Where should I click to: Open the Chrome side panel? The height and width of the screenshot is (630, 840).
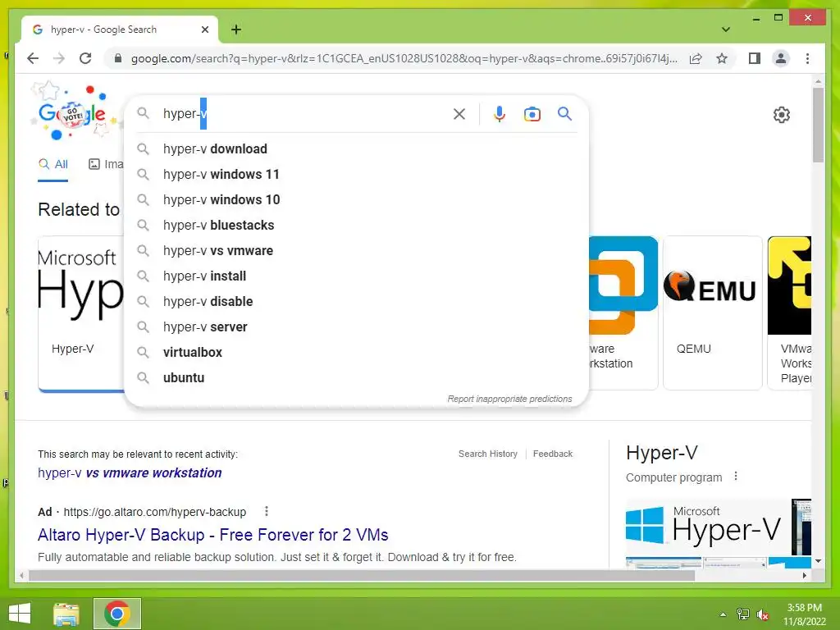(x=755, y=58)
